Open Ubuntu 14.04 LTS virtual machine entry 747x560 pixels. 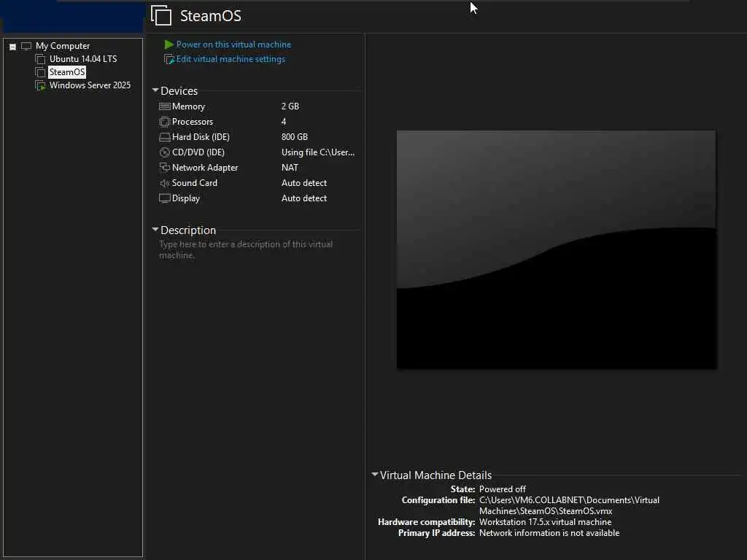pos(83,59)
